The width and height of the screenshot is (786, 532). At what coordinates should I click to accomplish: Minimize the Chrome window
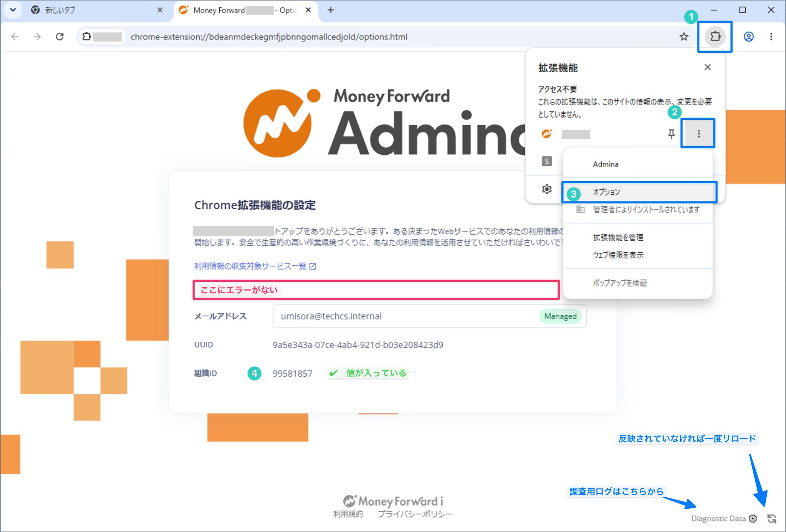pyautogui.click(x=714, y=10)
